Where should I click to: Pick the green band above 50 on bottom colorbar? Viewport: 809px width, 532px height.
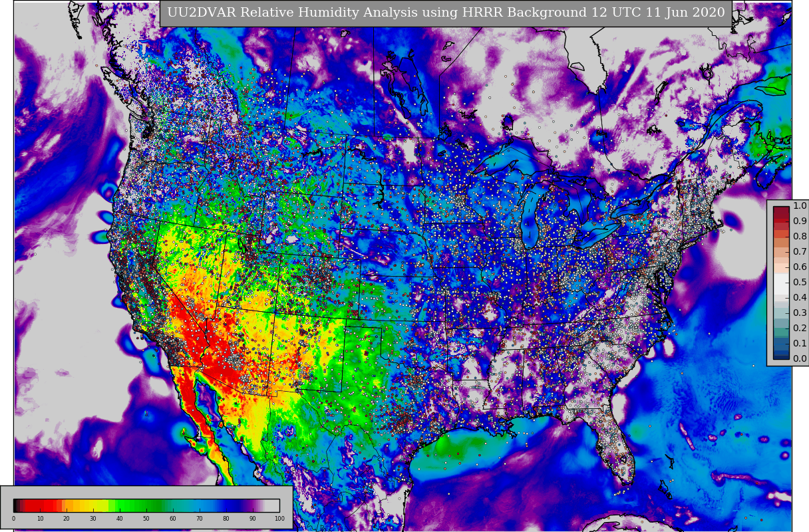pyautogui.click(x=146, y=505)
